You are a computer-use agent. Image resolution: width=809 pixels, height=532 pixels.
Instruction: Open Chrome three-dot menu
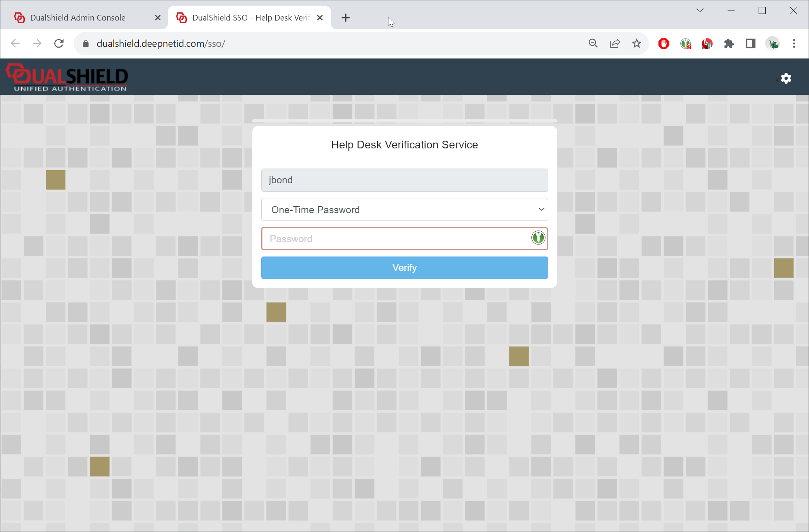click(x=794, y=43)
